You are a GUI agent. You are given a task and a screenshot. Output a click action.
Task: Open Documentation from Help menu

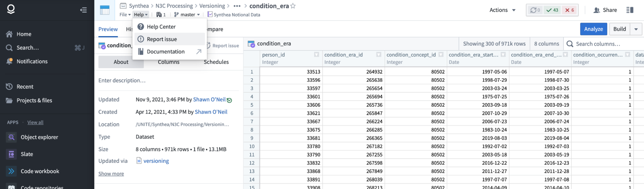[x=166, y=52]
